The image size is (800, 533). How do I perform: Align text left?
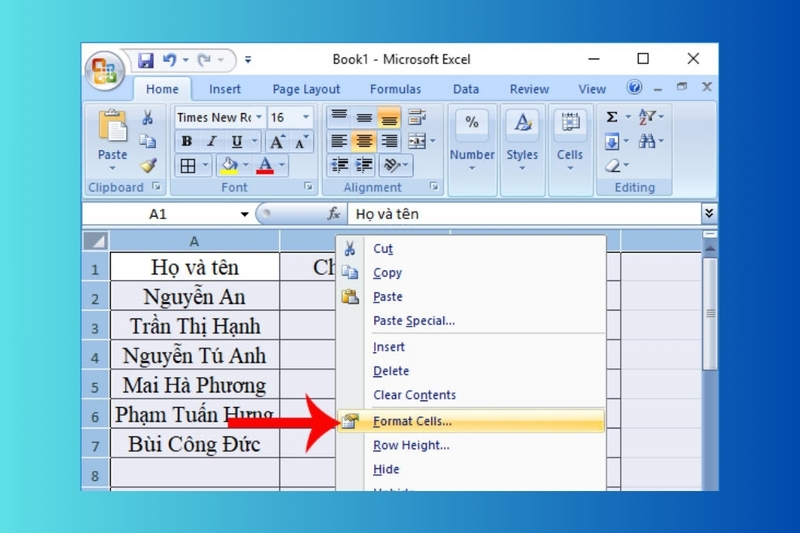click(x=339, y=141)
